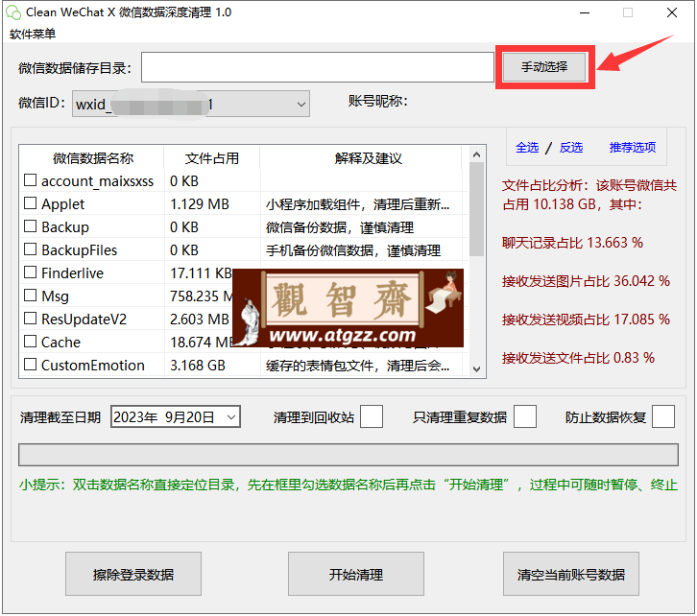Screen dimensions: 697x616
Task: Check the account_maixsxss checkbox
Action: [30, 180]
